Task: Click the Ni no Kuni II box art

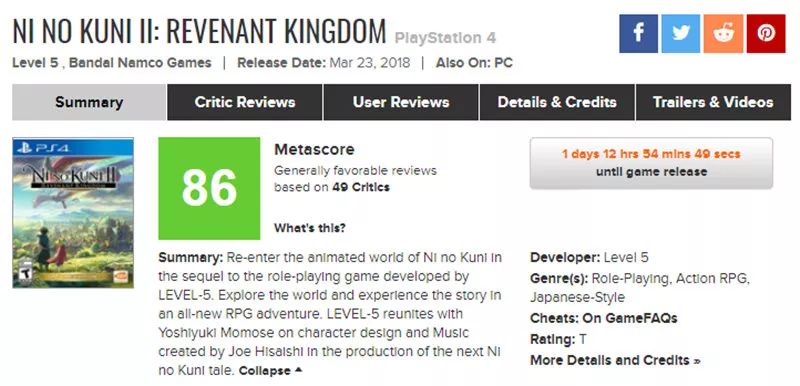Action: [x=73, y=213]
